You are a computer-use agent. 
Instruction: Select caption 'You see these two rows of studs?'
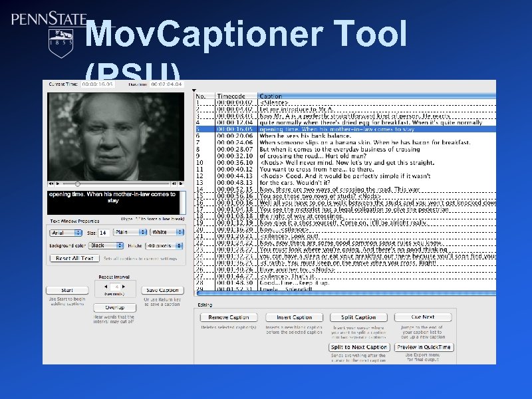tap(320, 196)
